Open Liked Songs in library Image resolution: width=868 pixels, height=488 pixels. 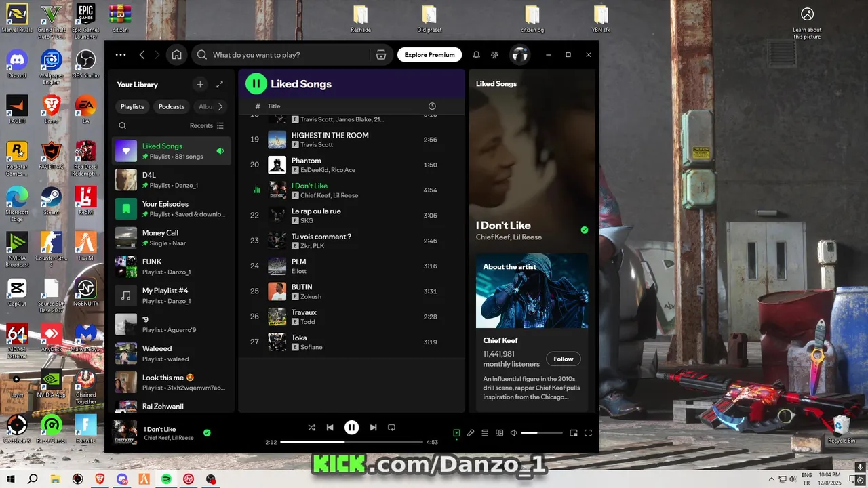[172, 151]
